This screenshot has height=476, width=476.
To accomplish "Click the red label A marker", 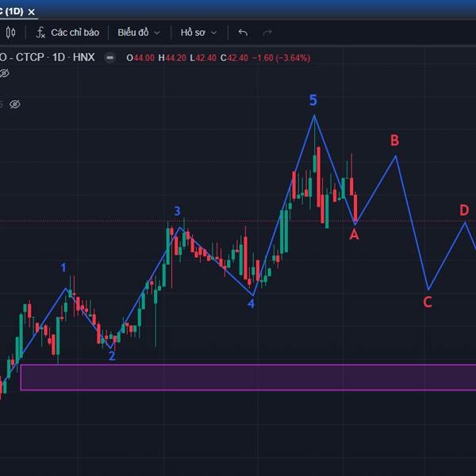I will [354, 235].
